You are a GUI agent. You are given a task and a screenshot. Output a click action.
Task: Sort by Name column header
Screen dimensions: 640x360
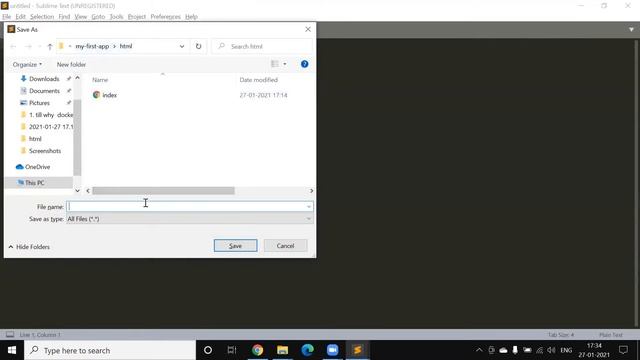tap(100, 80)
